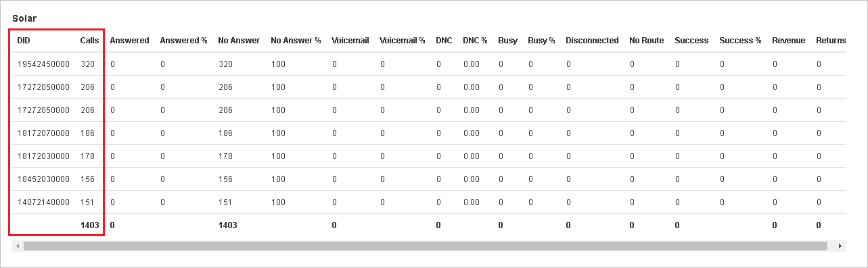Click the DNC column header
868x268 pixels.
(x=444, y=41)
